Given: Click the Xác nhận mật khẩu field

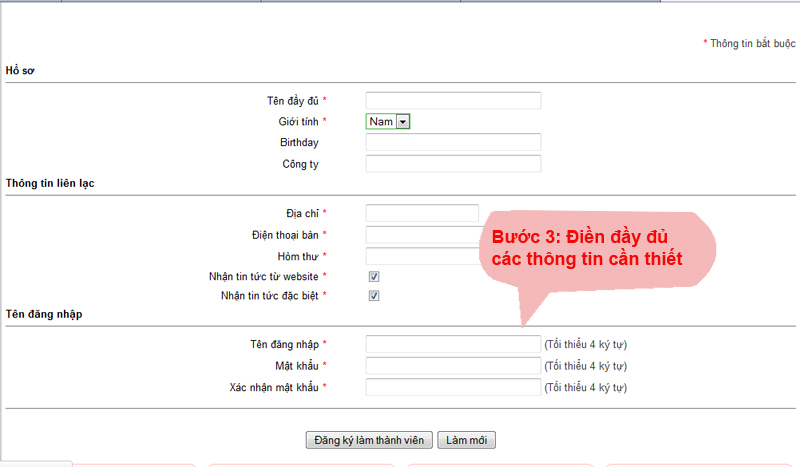Looking at the screenshot, I should [453, 387].
